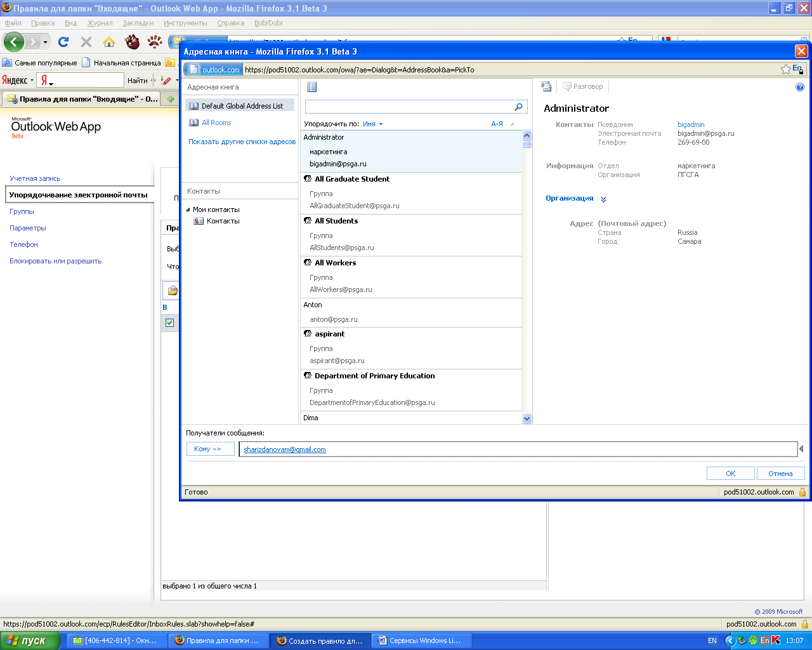Click the RSS feed bookmark icon
Screen dimensions: 812x650
click(169, 62)
